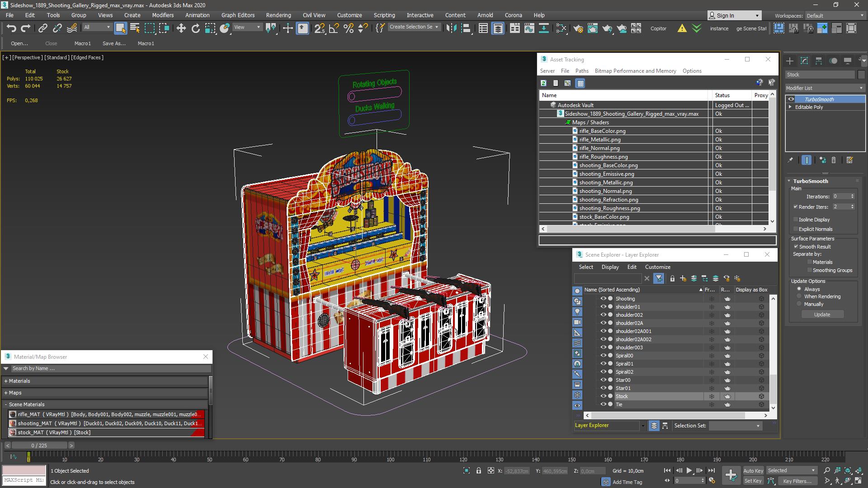Image resolution: width=868 pixels, height=488 pixels.
Task: Open the Create tab plus icon in command panel
Action: [x=790, y=61]
